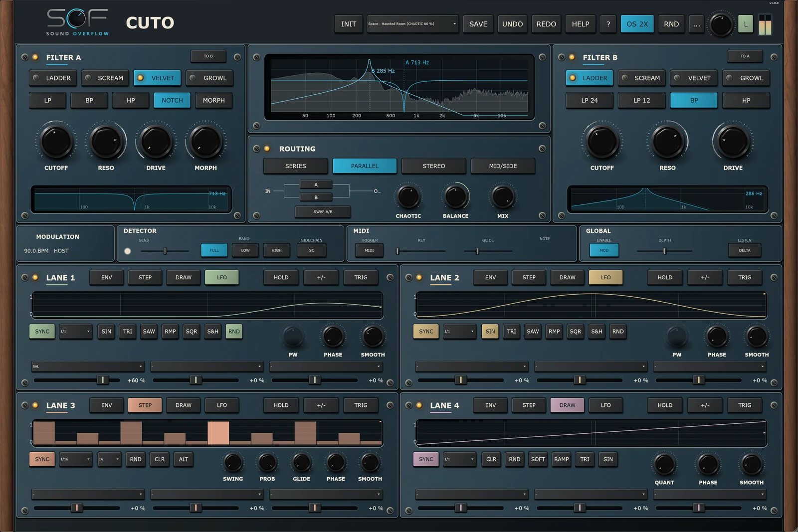The image size is (798, 532).
Task: Switch Lane 4 to LFO mode
Action: pos(605,405)
